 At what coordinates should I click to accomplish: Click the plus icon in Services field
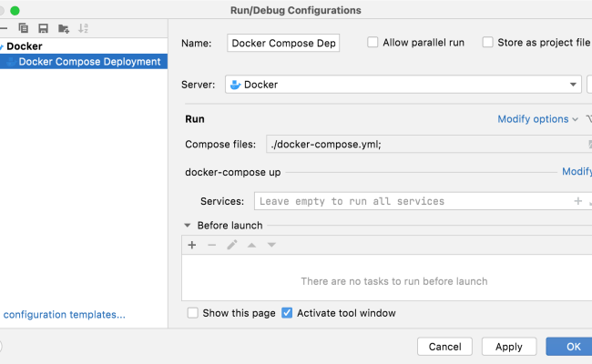(577, 201)
